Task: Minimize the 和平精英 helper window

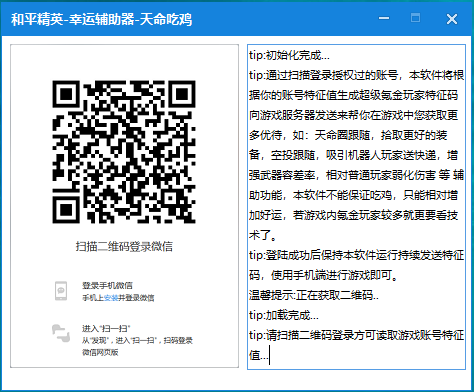Action: coord(384,18)
